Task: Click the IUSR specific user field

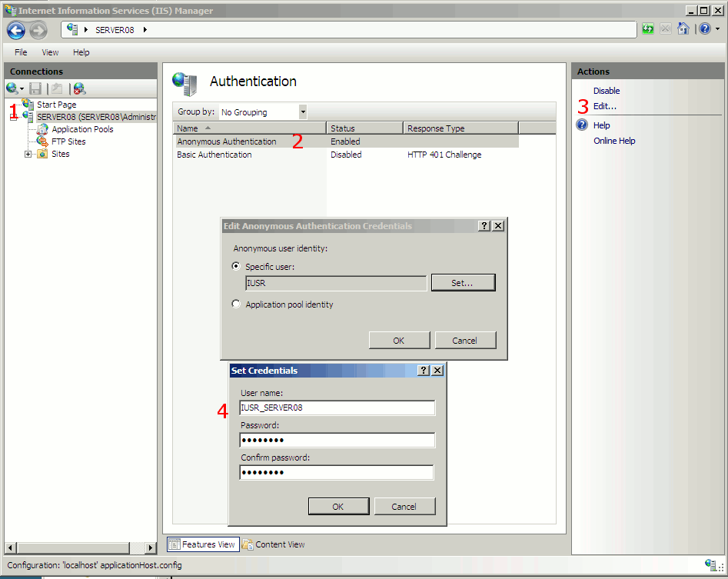Action: pos(336,283)
